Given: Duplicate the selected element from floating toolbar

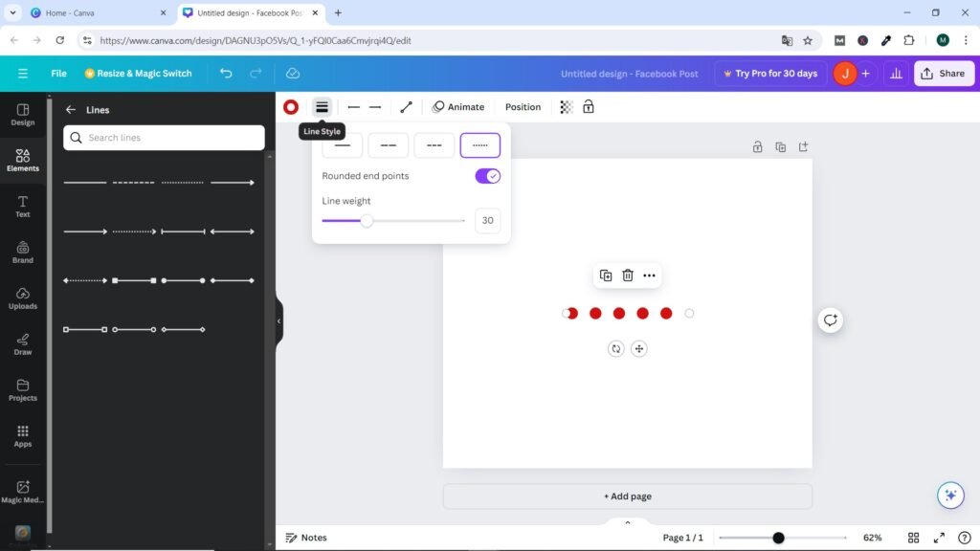Looking at the screenshot, I should 606,275.
